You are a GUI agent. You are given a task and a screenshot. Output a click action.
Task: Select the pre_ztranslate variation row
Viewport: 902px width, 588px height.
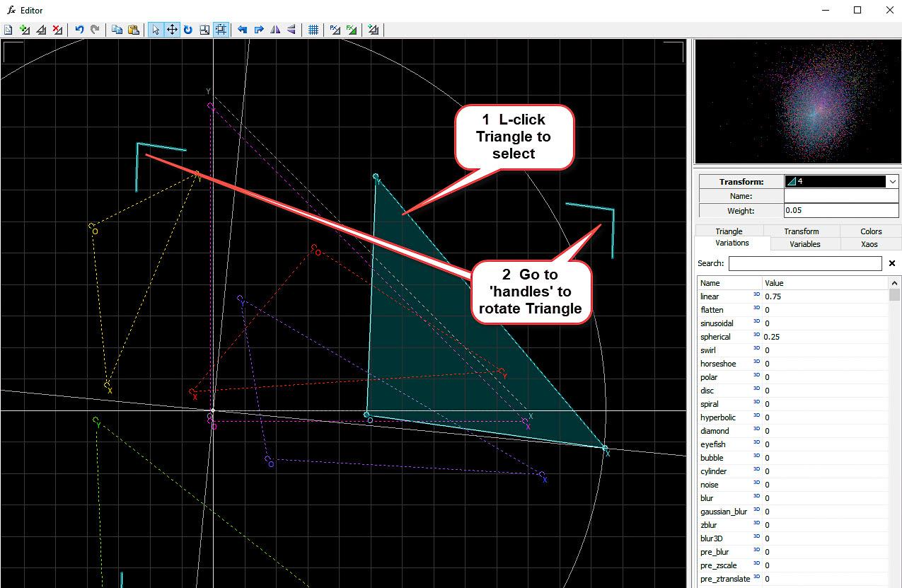click(x=792, y=579)
